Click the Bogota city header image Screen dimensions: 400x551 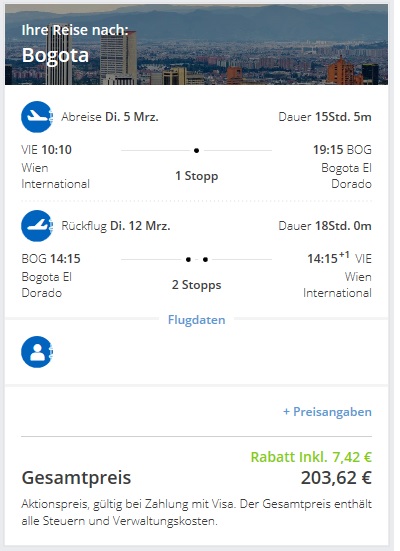[196, 45]
